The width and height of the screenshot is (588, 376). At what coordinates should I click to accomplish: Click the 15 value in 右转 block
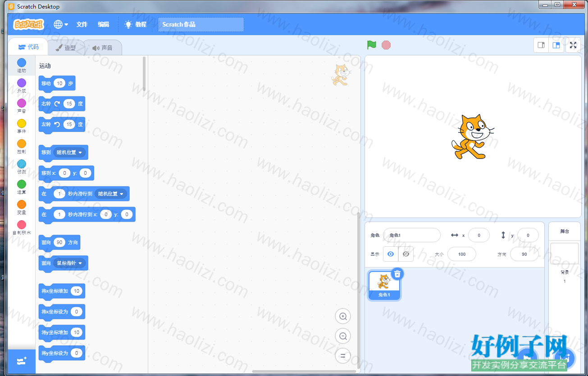coord(69,104)
